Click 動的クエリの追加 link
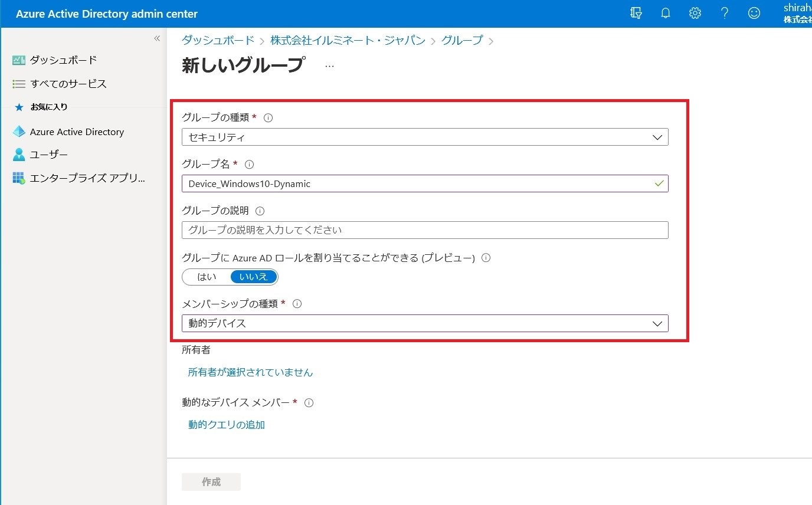 227,425
